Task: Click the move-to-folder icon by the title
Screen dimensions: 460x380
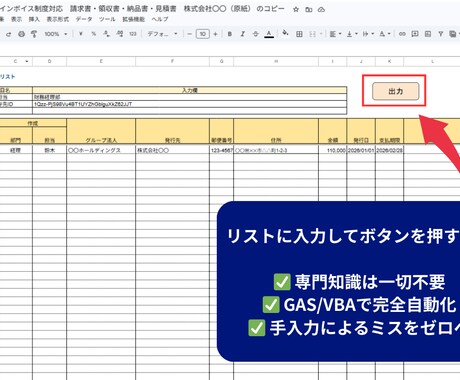Action: (x=309, y=9)
